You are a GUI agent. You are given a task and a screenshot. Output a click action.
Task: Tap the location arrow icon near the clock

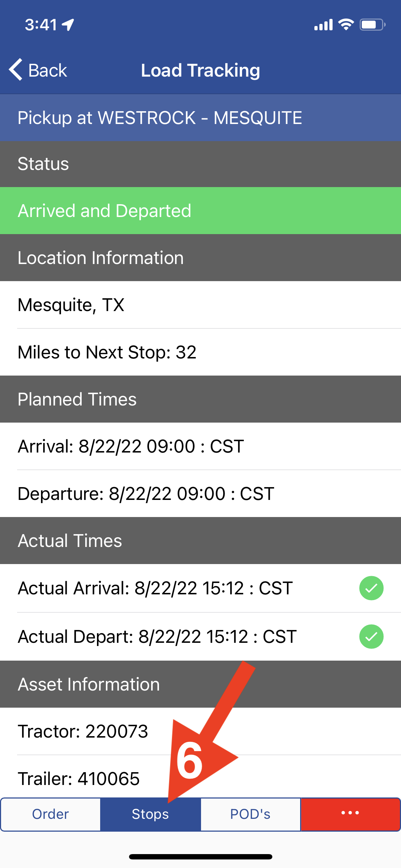tap(68, 25)
